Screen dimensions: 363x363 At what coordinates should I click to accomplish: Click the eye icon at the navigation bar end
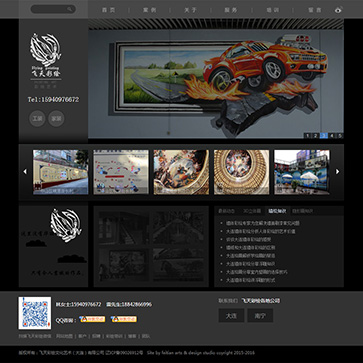coord(338,10)
